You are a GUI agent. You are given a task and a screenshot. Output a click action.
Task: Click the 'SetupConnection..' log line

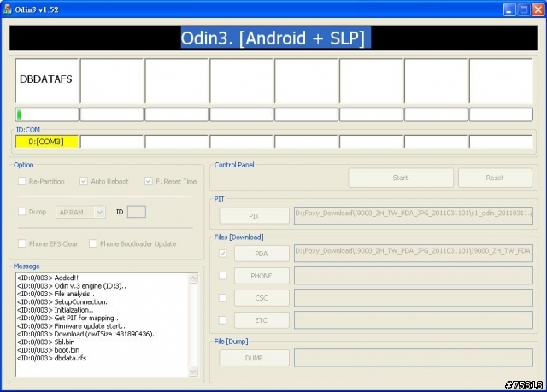[63, 301]
